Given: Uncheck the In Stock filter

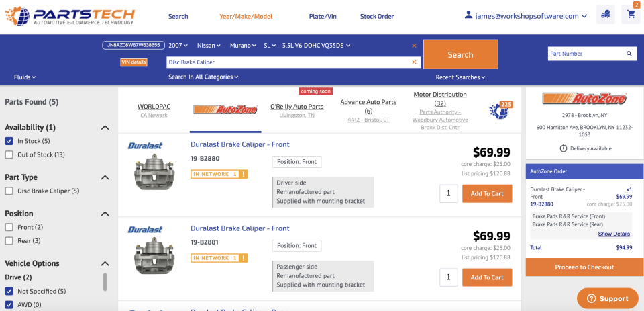Looking at the screenshot, I should pyautogui.click(x=9, y=141).
